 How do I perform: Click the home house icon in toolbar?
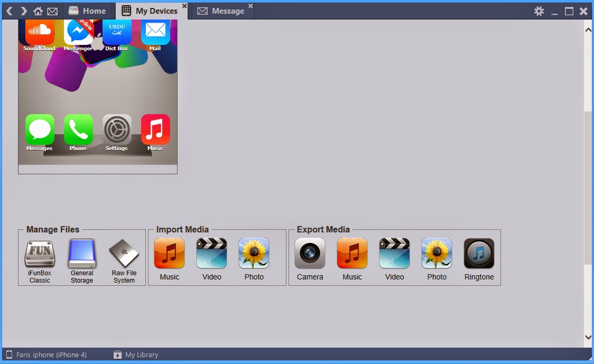38,11
